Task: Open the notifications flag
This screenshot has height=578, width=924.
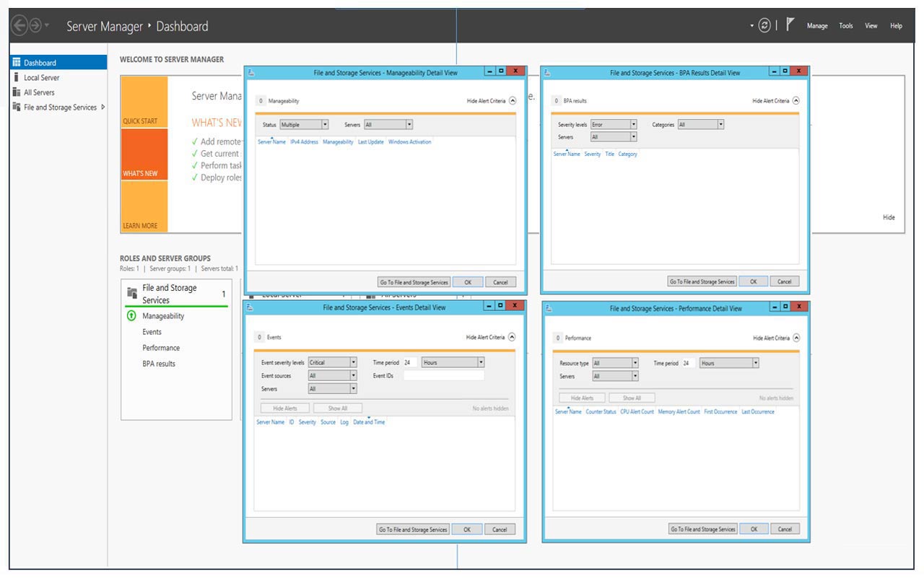Action: click(790, 25)
